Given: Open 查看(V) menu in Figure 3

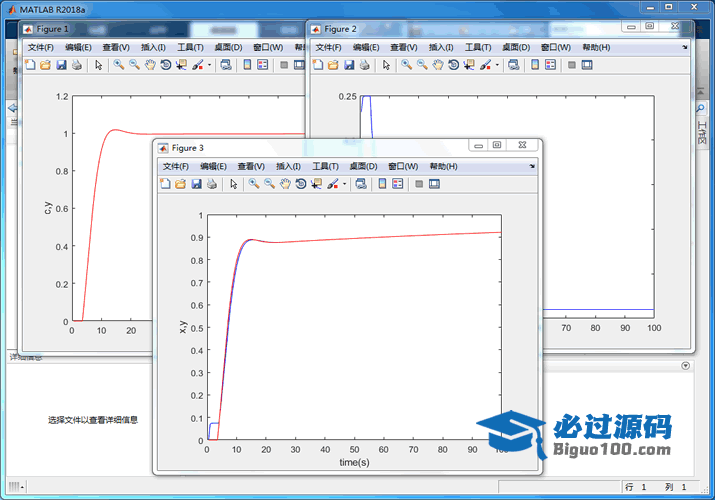Looking at the screenshot, I should pos(251,166).
